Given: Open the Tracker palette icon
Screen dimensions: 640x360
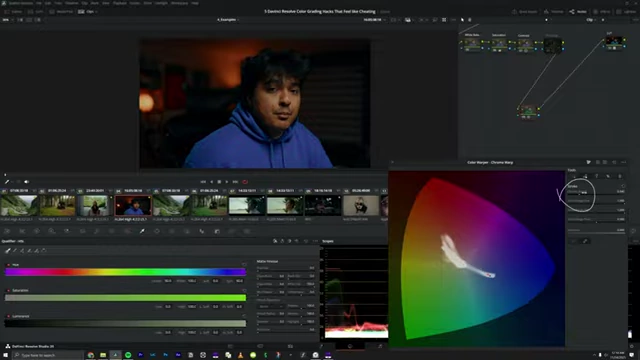Looking at the screenshot, I should click(172, 231).
